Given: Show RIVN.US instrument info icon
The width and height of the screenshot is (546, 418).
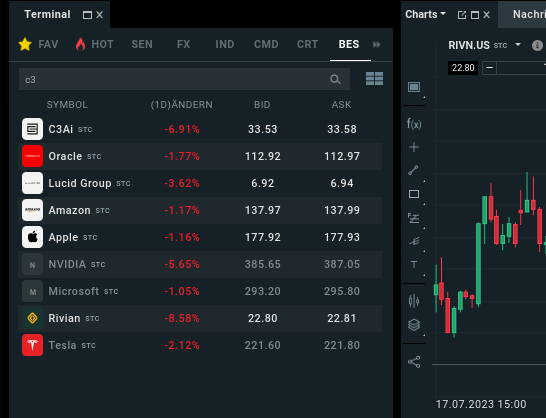Looking at the screenshot, I should (537, 45).
